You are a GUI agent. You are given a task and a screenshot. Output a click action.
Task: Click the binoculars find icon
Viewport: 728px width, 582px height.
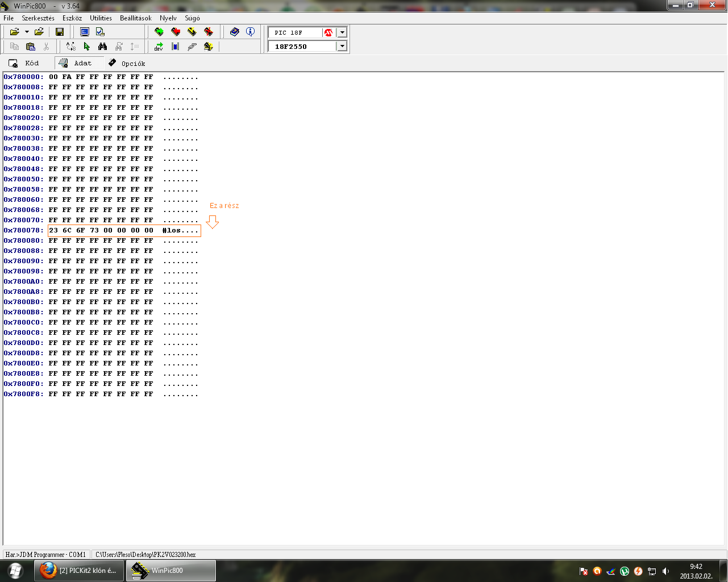click(x=102, y=47)
